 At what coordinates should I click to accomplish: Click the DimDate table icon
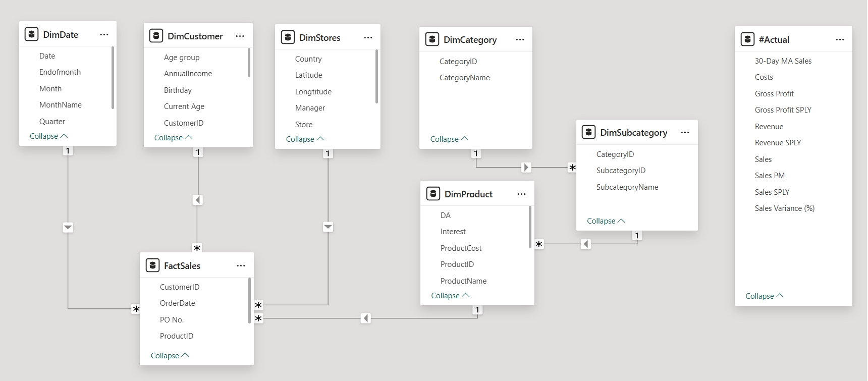point(31,34)
